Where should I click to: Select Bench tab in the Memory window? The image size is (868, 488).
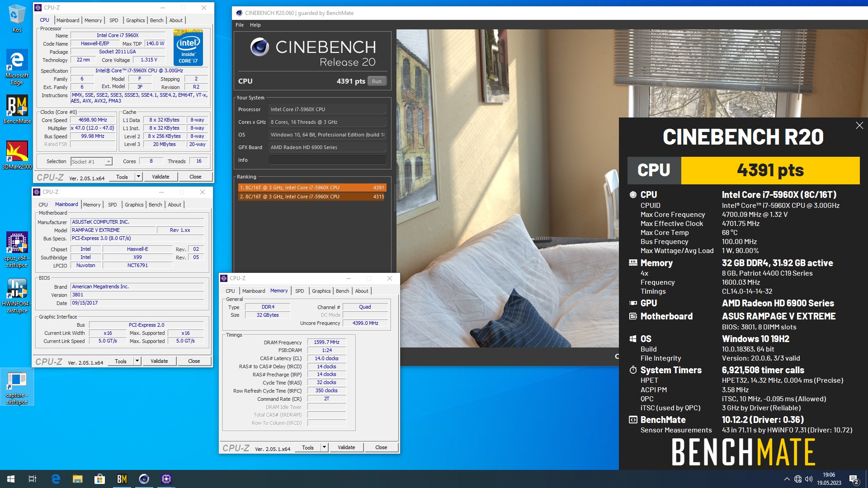tap(343, 291)
